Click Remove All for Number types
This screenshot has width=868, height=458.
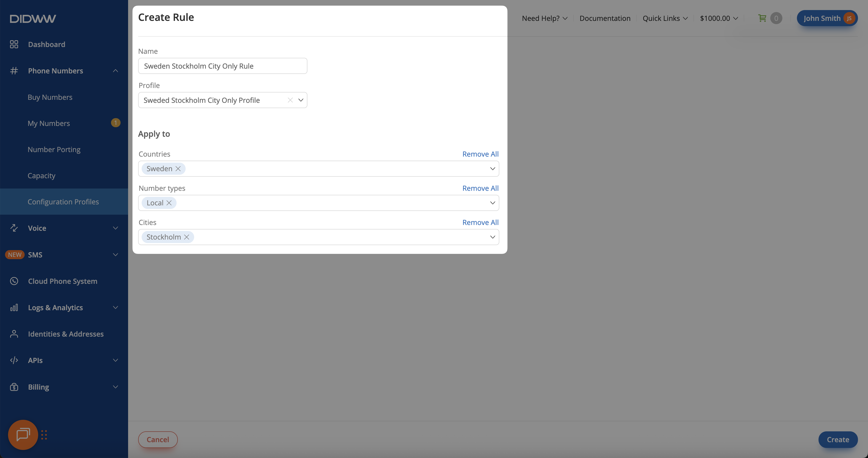click(480, 188)
